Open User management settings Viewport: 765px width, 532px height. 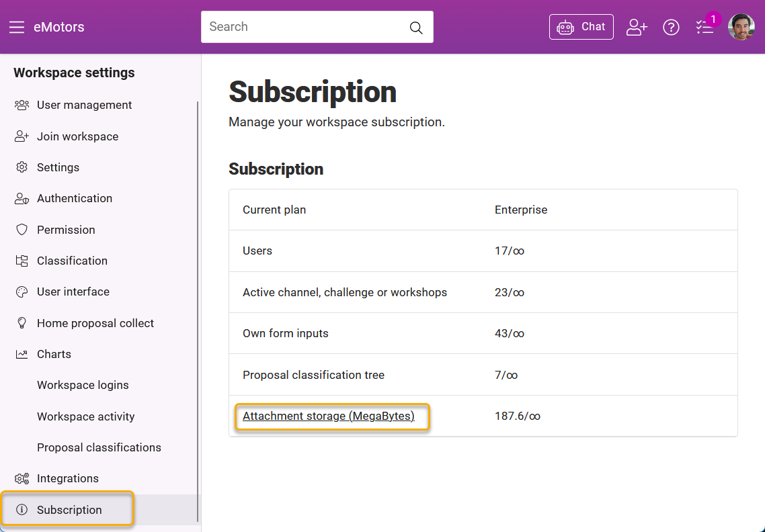point(84,105)
